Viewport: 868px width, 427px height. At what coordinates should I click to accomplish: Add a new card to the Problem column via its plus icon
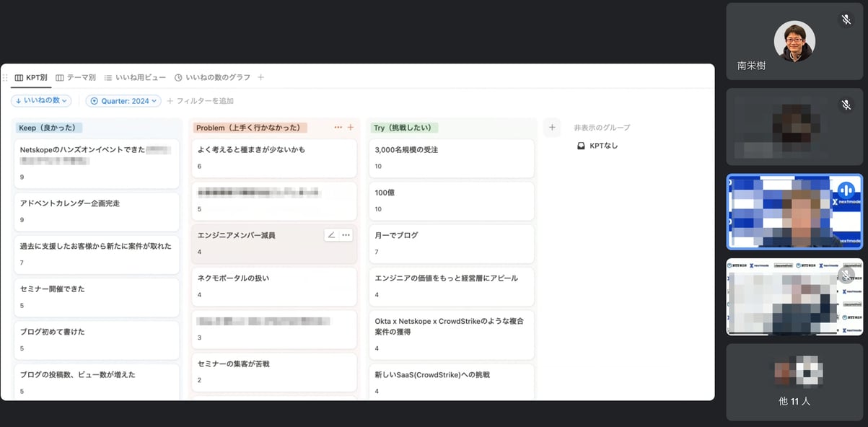(351, 126)
